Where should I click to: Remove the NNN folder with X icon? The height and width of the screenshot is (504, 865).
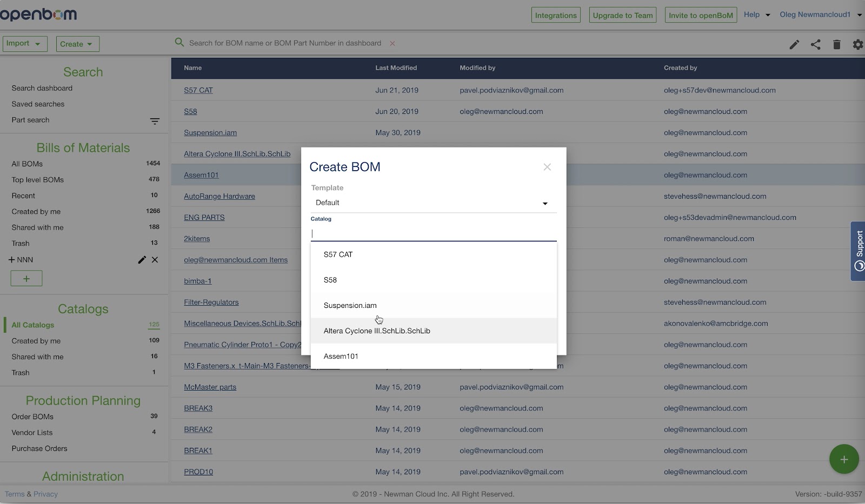pos(155,260)
